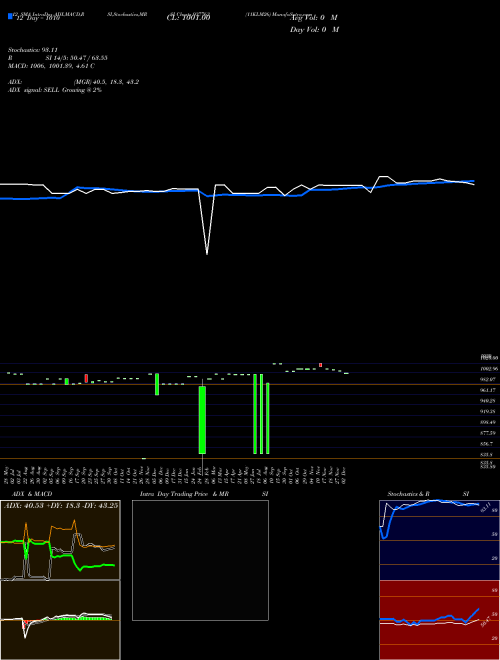
Task: Click the red candle in the September cluster
Action: click(86, 378)
